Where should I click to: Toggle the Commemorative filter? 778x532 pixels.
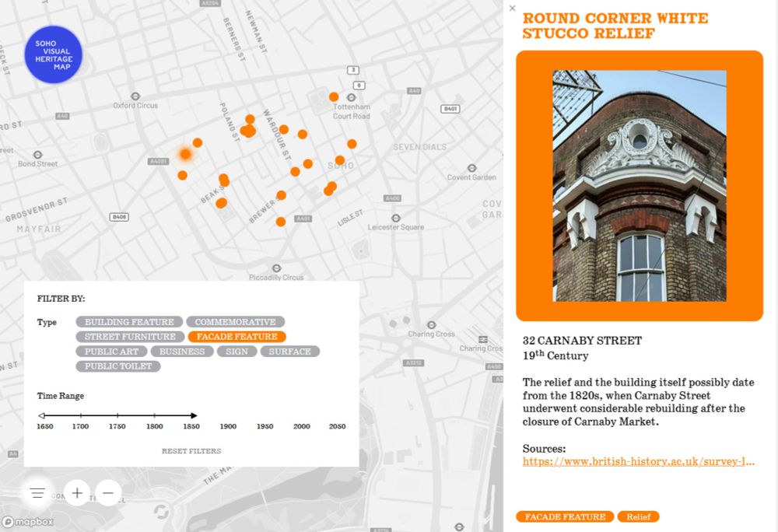235,322
